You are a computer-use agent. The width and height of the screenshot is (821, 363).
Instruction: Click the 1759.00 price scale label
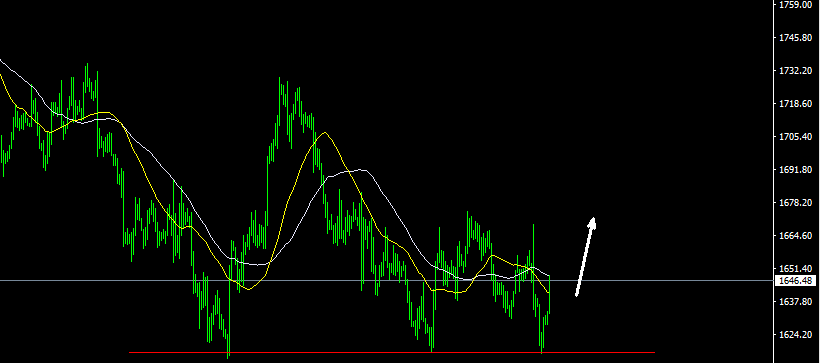click(795, 5)
